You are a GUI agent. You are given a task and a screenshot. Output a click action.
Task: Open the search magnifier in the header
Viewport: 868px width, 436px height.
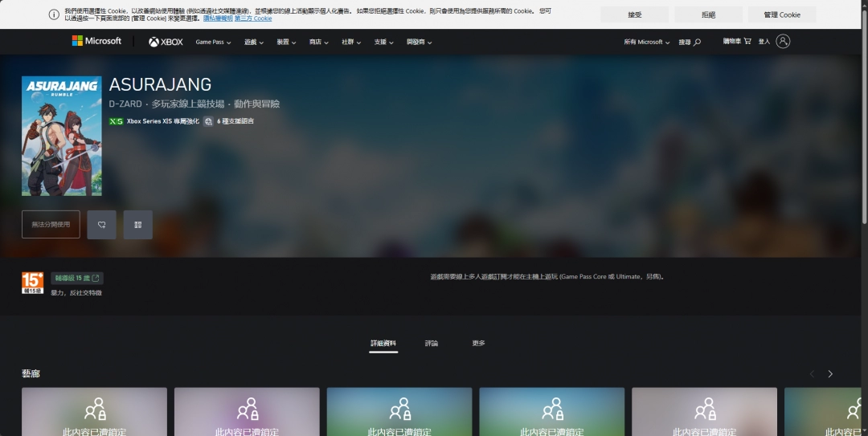697,42
